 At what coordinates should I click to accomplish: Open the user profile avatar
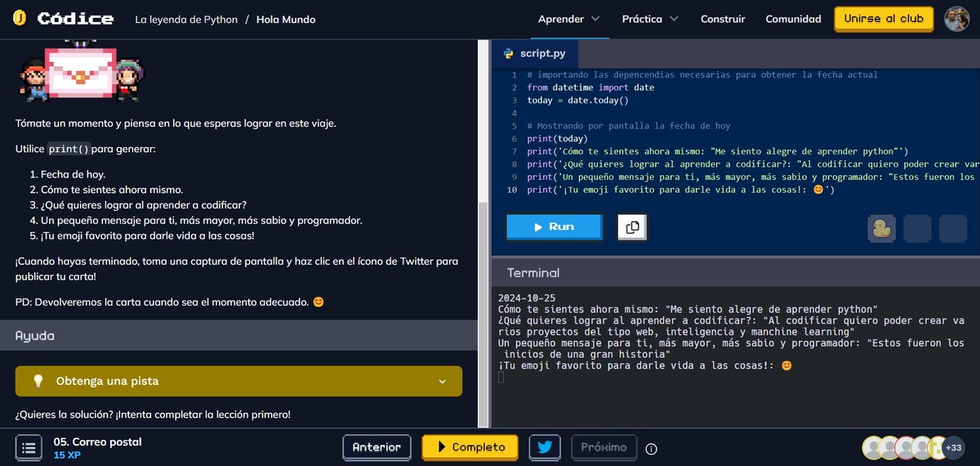coord(957,19)
